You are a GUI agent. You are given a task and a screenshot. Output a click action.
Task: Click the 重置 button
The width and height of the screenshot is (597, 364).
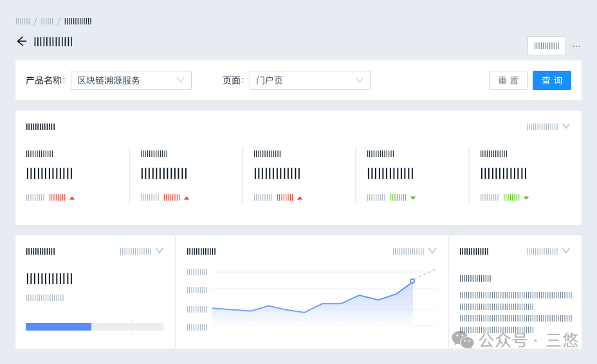pos(508,80)
